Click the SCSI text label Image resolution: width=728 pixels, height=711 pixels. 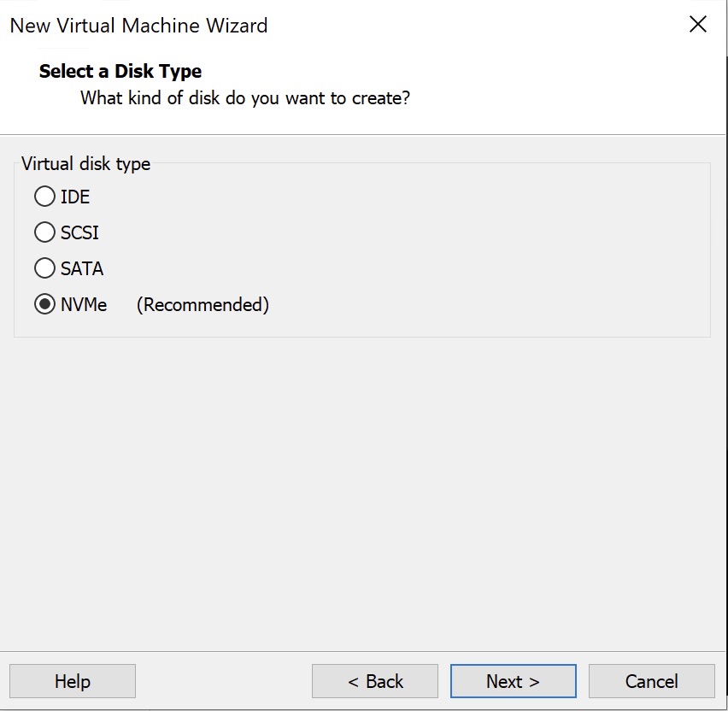pos(80,232)
